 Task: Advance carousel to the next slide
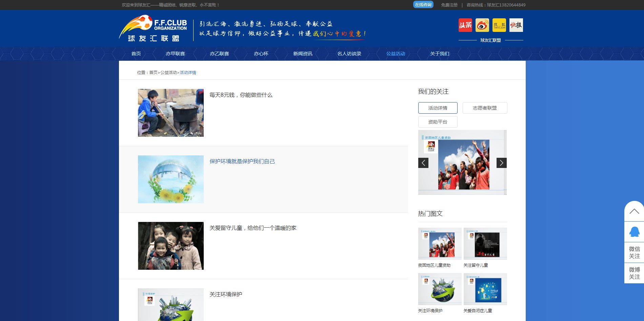(501, 163)
